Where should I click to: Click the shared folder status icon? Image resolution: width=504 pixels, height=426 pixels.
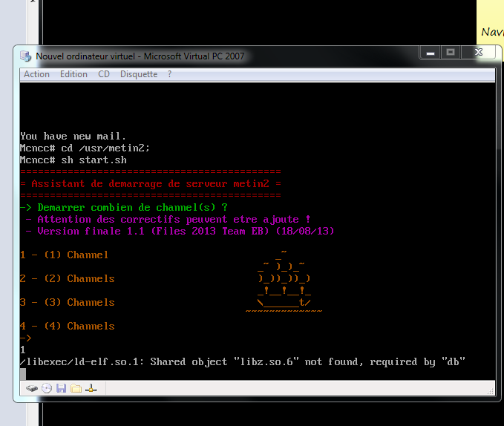point(76,388)
